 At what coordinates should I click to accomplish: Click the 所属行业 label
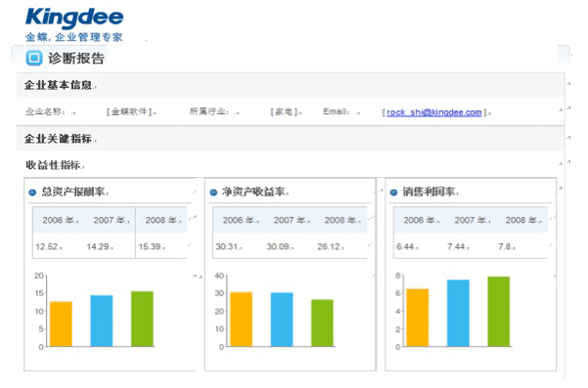(x=209, y=111)
